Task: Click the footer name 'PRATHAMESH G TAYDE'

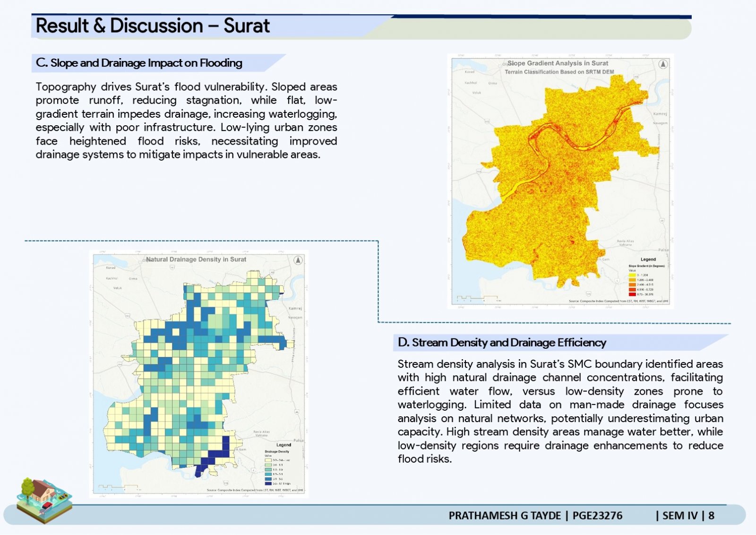Action: click(x=505, y=516)
